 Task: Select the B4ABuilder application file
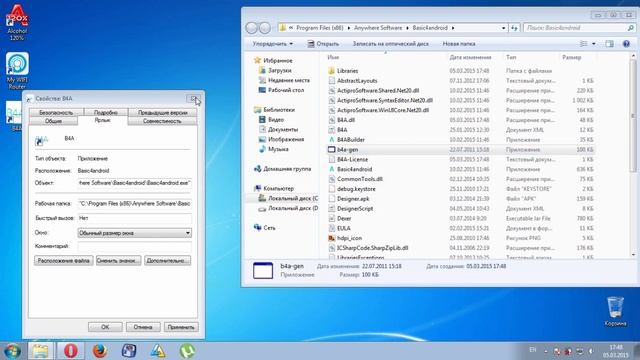tap(351, 140)
